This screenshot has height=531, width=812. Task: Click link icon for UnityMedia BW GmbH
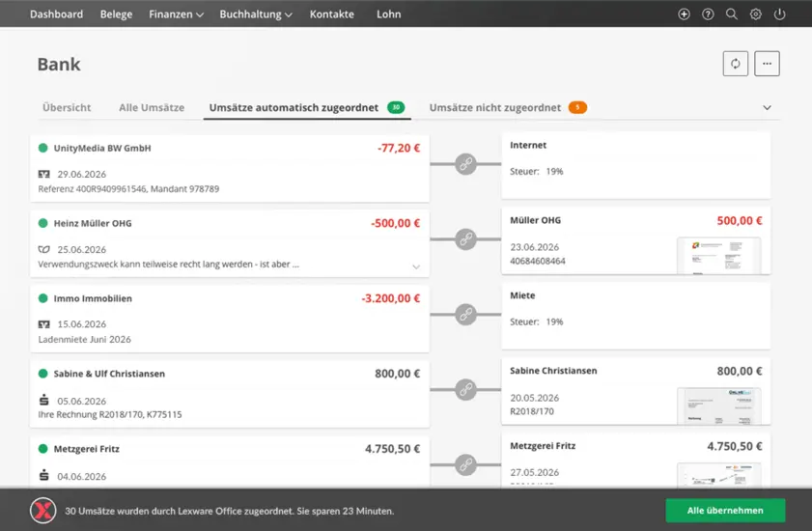(x=465, y=164)
